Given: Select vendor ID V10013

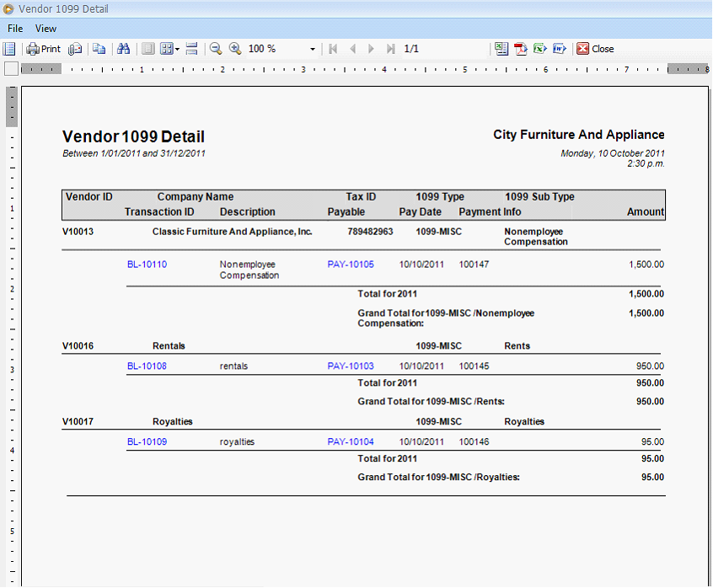Looking at the screenshot, I should (78, 232).
